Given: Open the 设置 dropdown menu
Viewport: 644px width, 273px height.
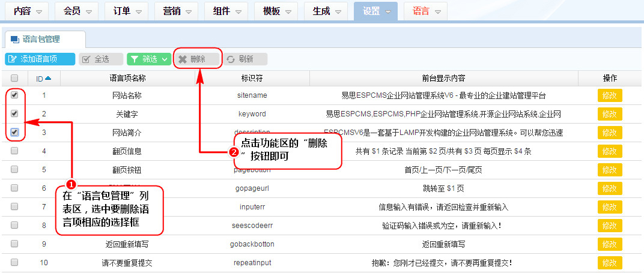Looking at the screenshot, I should tap(388, 11).
